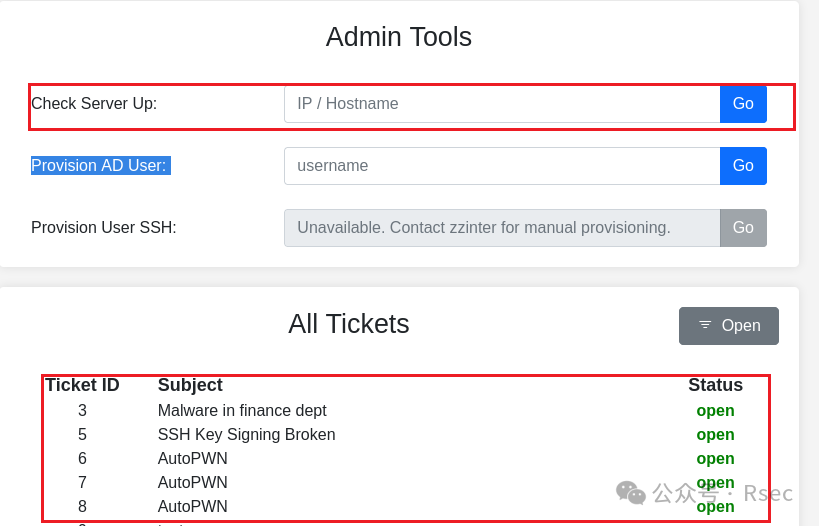Click the IP / Hostname input field
Image resolution: width=819 pixels, height=526 pixels.
(501, 104)
